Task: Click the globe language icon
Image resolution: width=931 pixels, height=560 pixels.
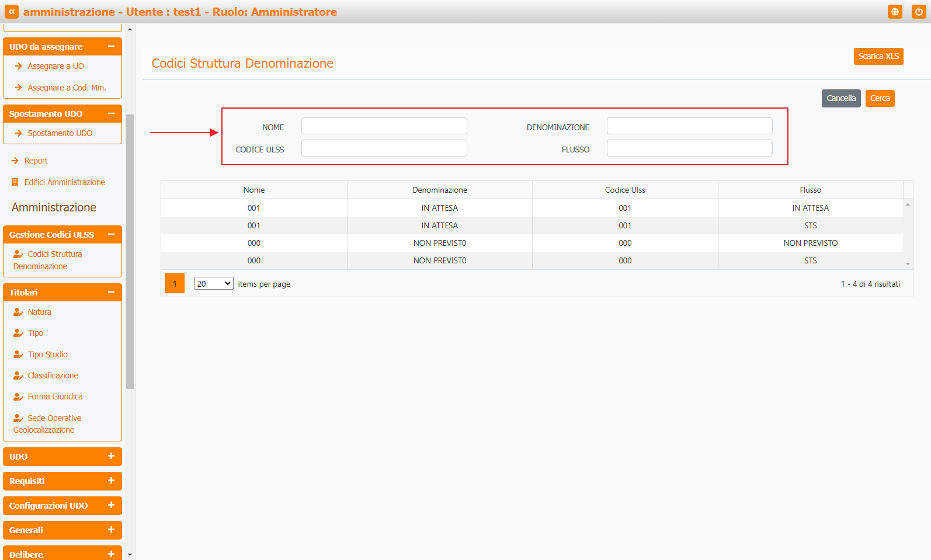Action: 895,12
